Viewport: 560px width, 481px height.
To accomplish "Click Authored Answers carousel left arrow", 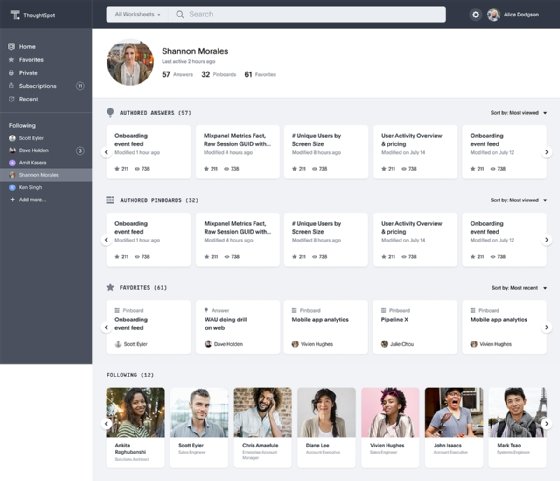I will click(106, 152).
